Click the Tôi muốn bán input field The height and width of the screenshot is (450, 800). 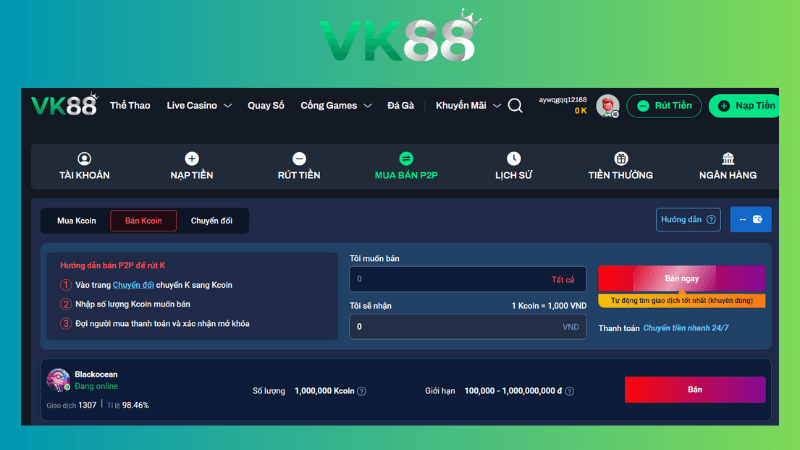click(445, 279)
